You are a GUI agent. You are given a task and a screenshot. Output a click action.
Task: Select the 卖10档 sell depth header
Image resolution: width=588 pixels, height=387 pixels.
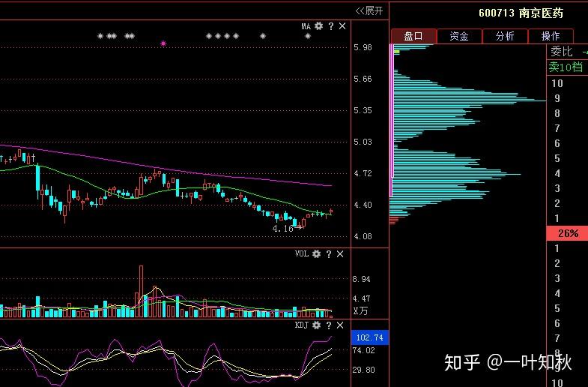(x=566, y=67)
